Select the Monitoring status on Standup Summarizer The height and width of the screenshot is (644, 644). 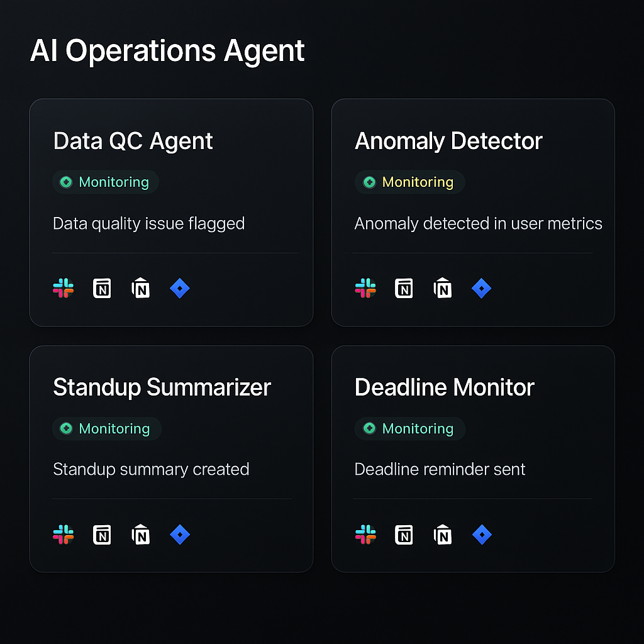coord(106,429)
